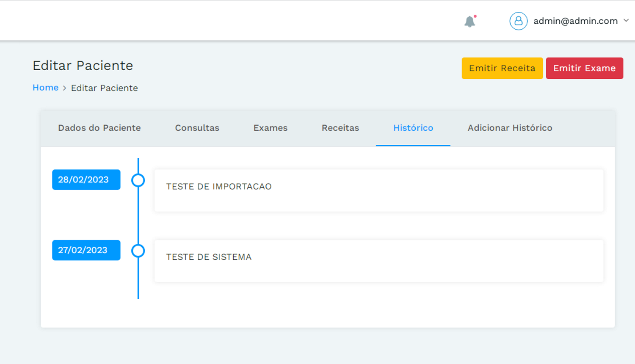Switch to the Receitas tab
Image resolution: width=635 pixels, height=364 pixels.
coord(340,128)
